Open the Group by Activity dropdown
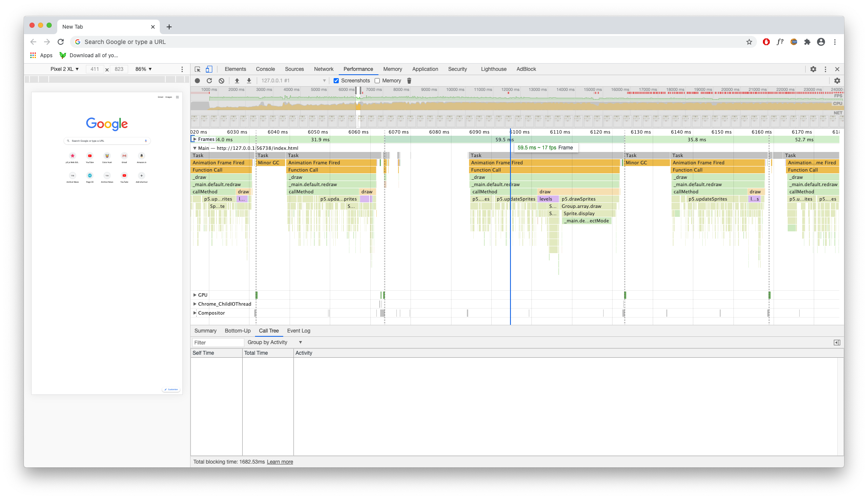Viewport: 868px width, 499px height. [x=275, y=342]
